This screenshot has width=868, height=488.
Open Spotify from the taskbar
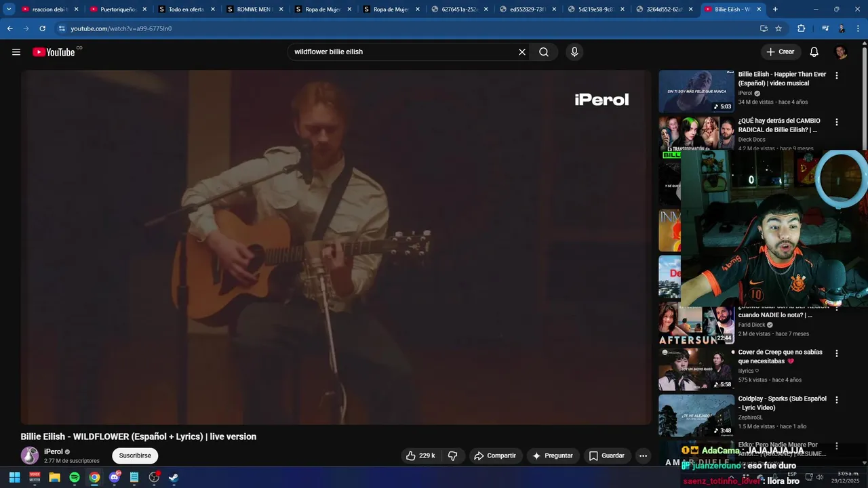75,477
